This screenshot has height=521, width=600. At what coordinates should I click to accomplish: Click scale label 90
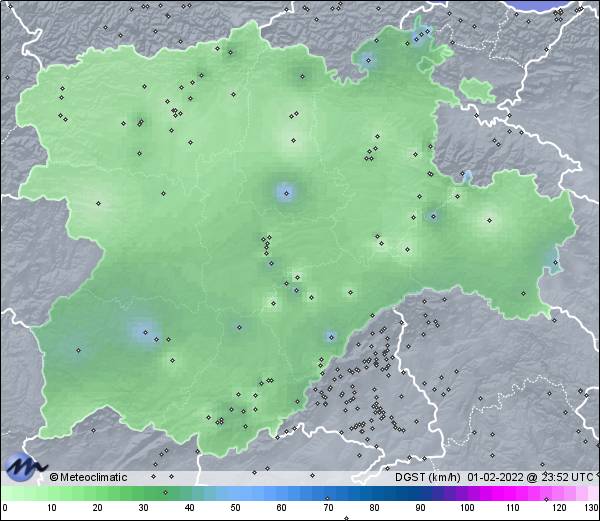[420, 508]
